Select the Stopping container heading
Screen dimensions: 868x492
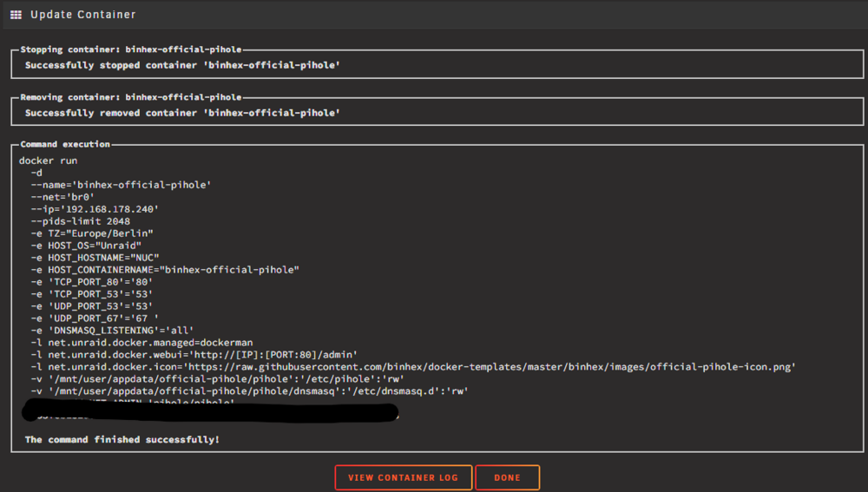point(131,49)
